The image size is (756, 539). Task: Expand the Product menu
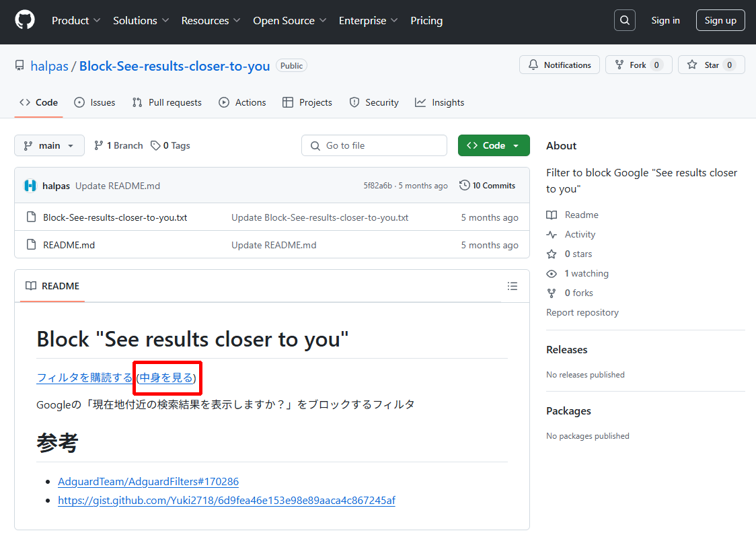pos(76,20)
